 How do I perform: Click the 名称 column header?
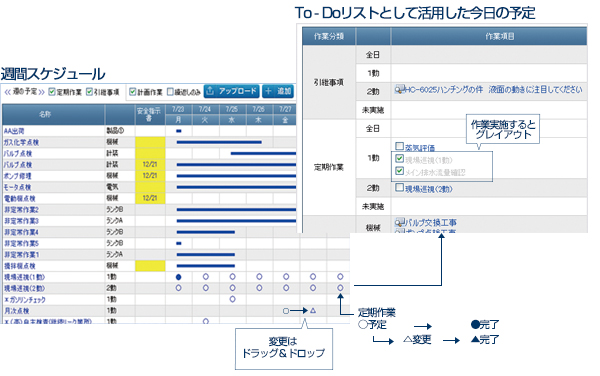click(53, 114)
